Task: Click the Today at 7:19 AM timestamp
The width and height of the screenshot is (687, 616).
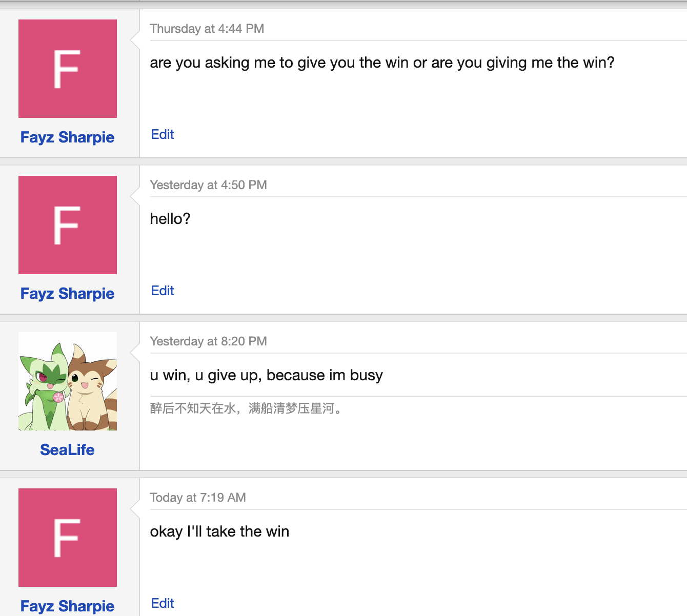Action: click(197, 497)
